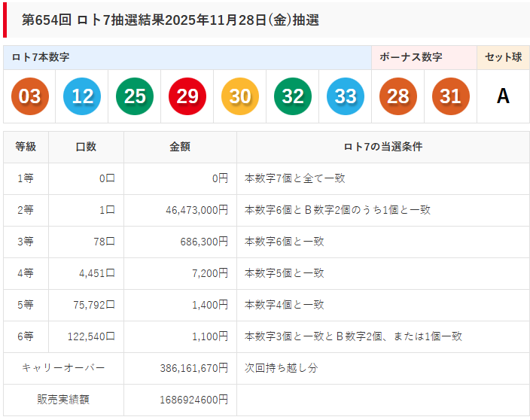Image resolution: width=530 pixels, height=420 pixels.
Task: Click the set ball letter A
Action: click(503, 96)
